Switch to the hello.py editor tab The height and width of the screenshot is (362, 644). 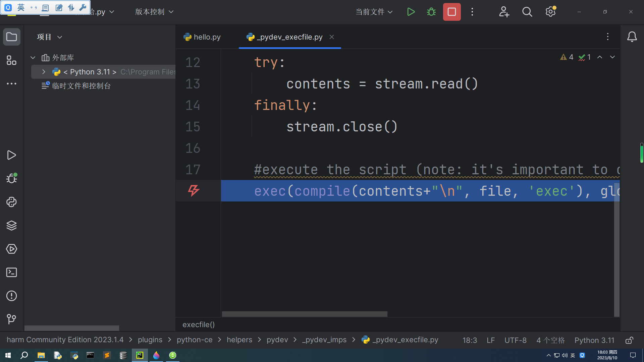[x=202, y=37]
